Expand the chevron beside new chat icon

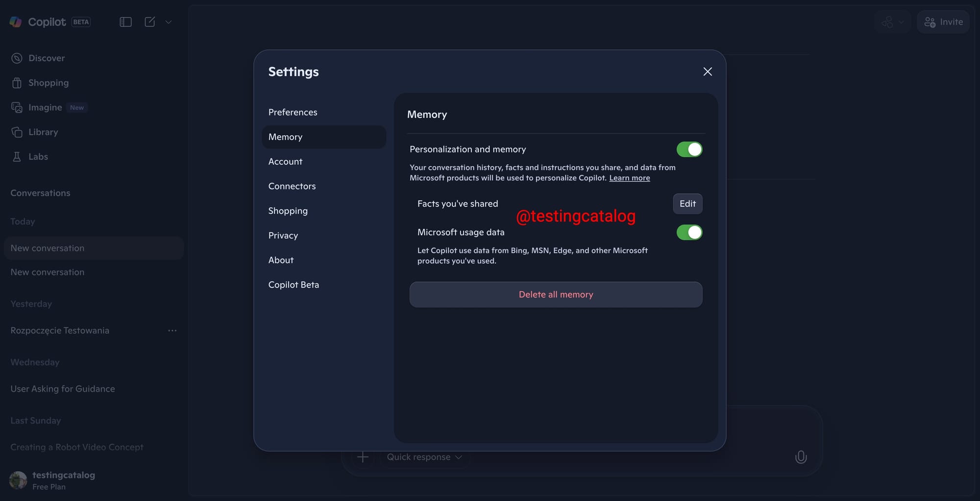tap(169, 22)
